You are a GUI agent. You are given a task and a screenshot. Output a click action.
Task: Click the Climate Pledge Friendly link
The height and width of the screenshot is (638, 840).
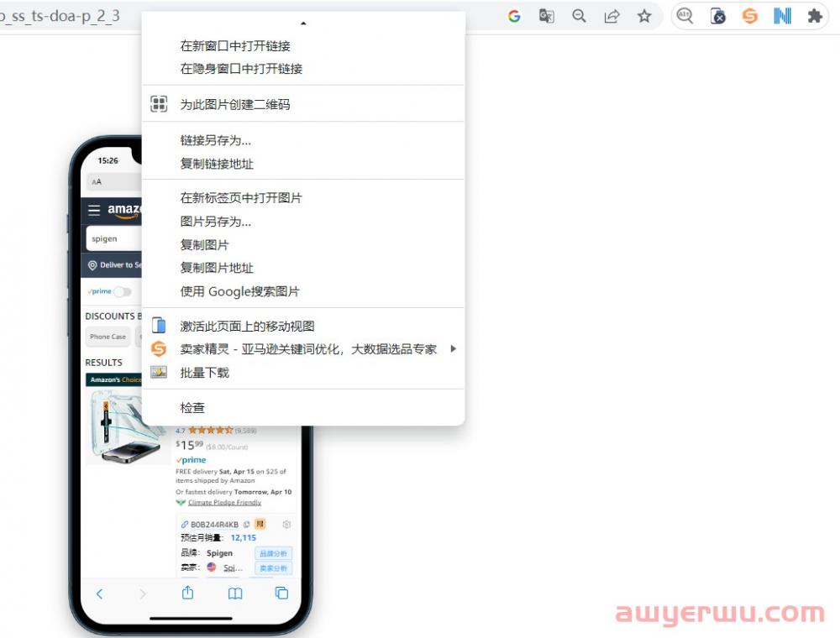pyautogui.click(x=223, y=502)
